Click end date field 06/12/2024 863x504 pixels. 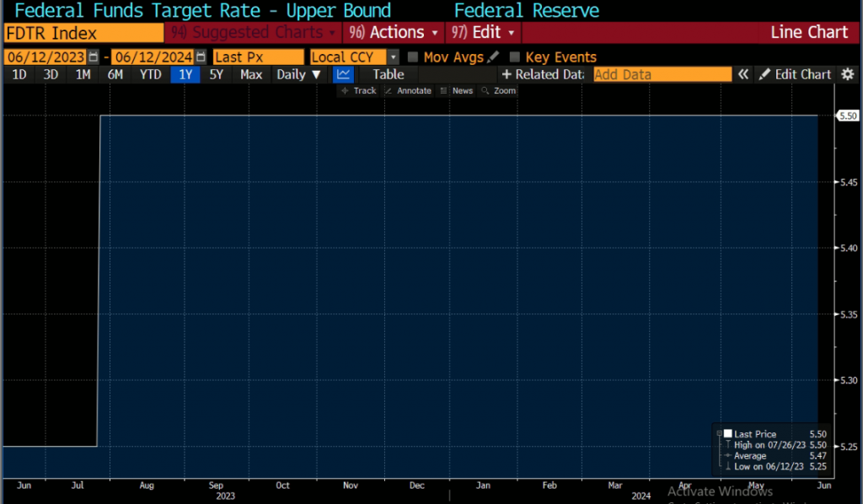[x=153, y=57]
